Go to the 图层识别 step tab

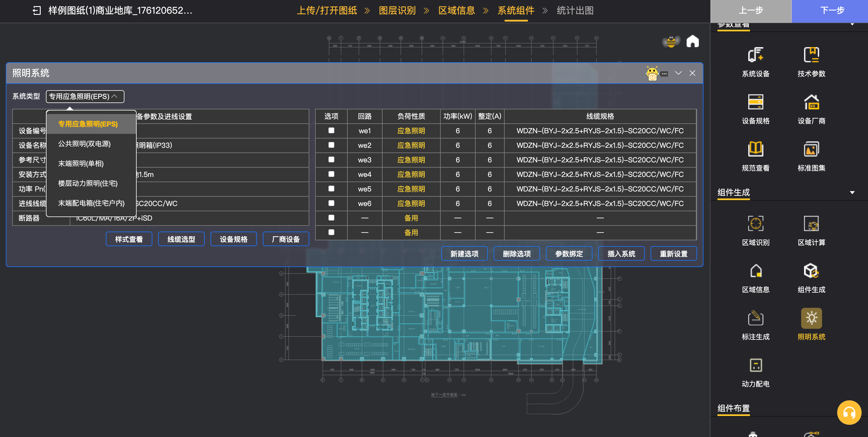coord(397,10)
